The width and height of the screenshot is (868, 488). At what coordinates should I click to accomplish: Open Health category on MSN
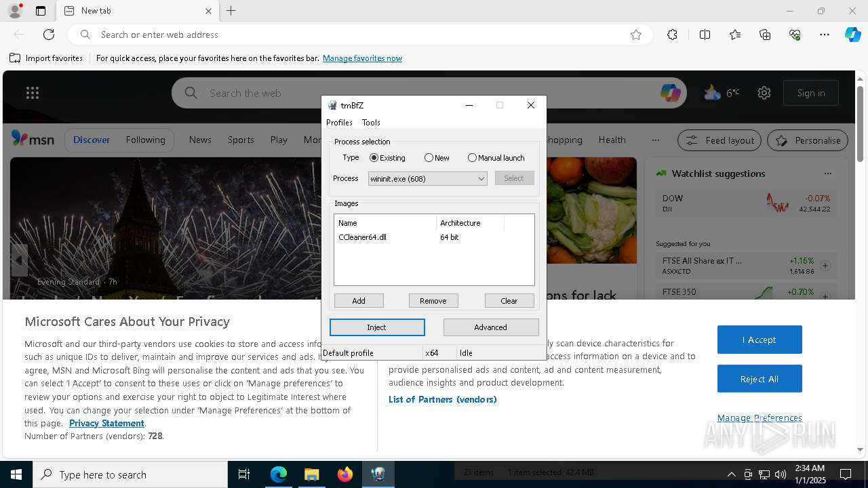(612, 140)
